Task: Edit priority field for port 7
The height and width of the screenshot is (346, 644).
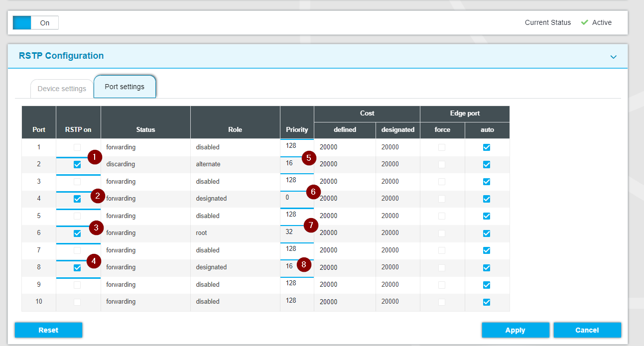Action: (297, 249)
